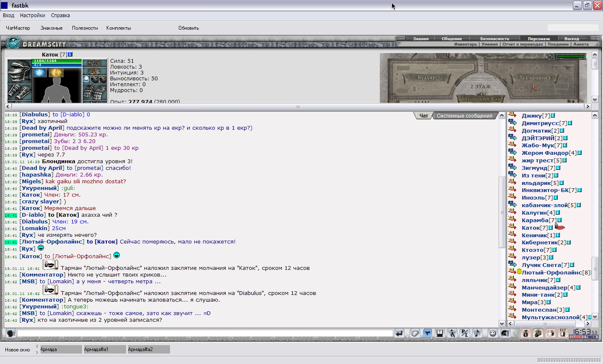The image size is (603, 364).
Task: Select the Армада window tab
Action: [61, 349]
